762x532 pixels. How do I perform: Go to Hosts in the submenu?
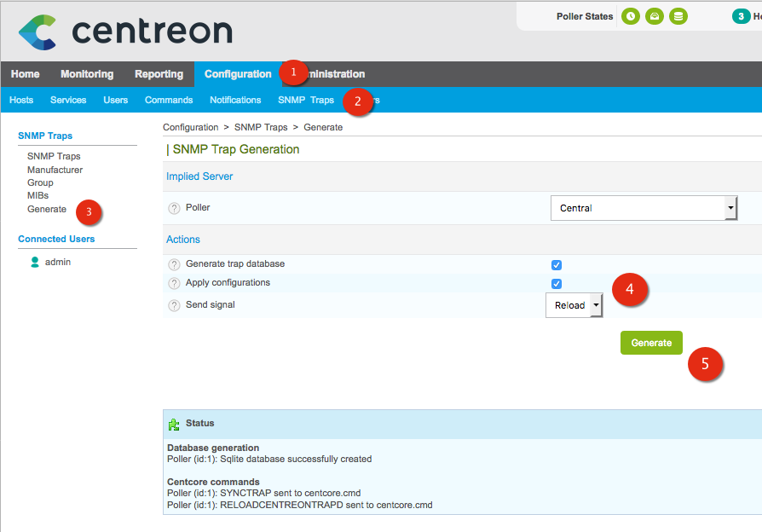point(21,100)
